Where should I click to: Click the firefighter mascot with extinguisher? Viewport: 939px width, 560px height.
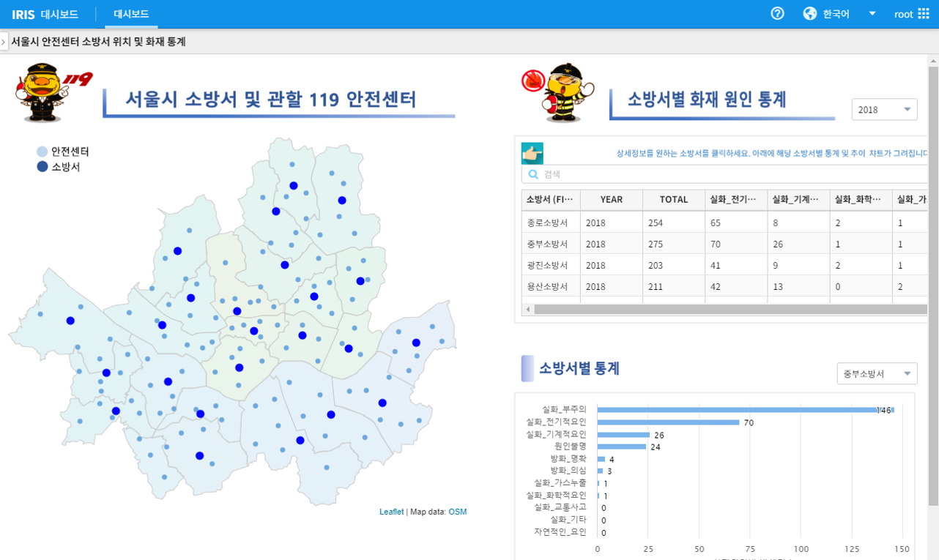pyautogui.click(x=559, y=92)
